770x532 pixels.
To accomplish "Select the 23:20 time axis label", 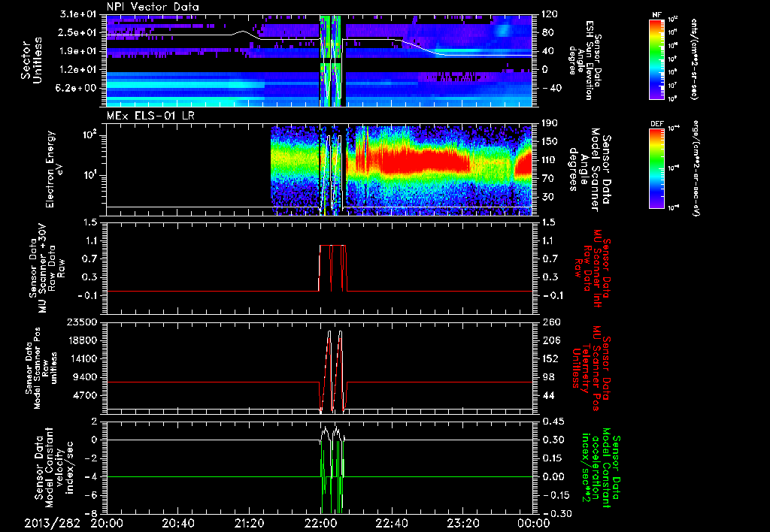I will 462,523.
